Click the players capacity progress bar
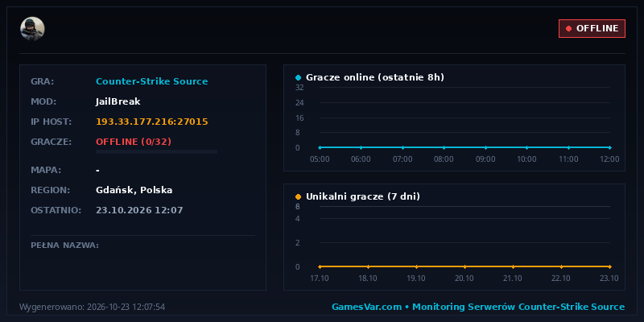Viewport: 644px width, 322px height. (156, 151)
